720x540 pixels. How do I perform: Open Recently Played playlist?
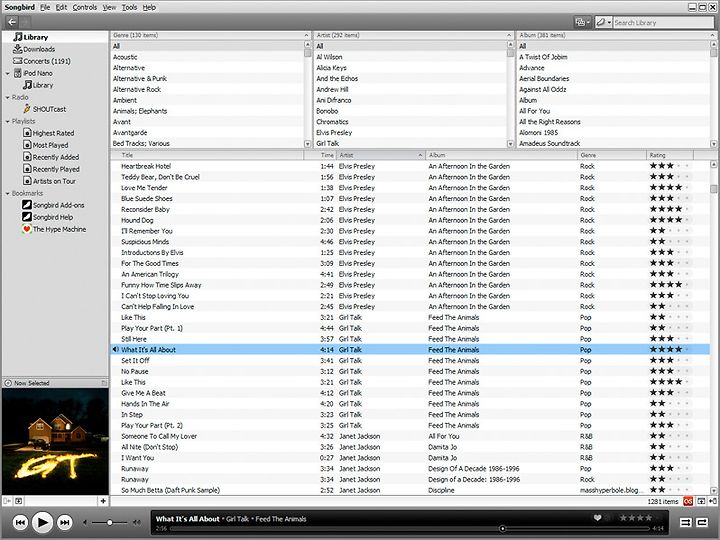[51, 169]
